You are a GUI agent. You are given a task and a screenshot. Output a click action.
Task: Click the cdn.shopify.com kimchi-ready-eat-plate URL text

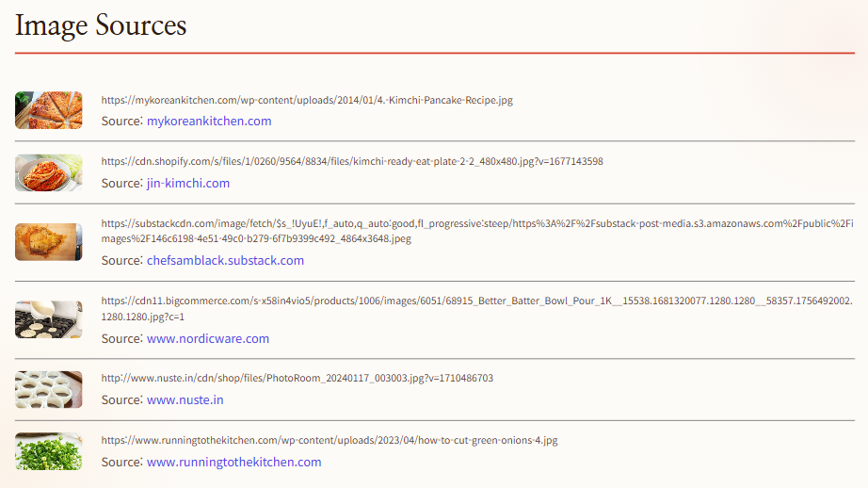click(x=352, y=162)
